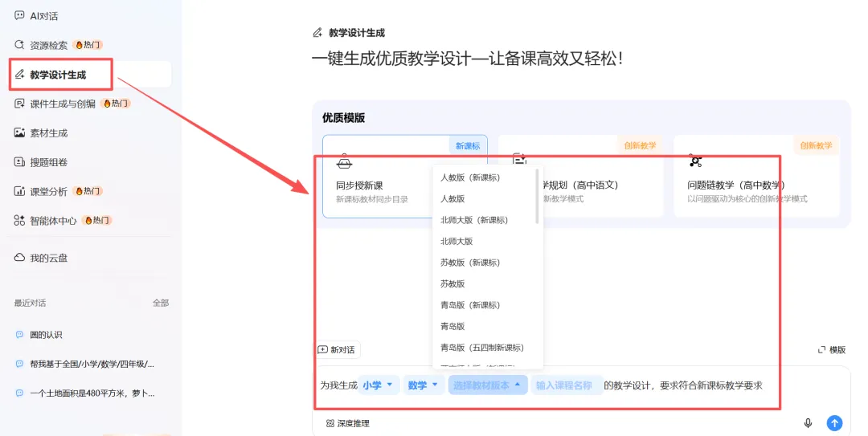Viewport: 868px width, 436px height.
Task: Select 教学设计生成 sidebar item
Action: coord(89,74)
